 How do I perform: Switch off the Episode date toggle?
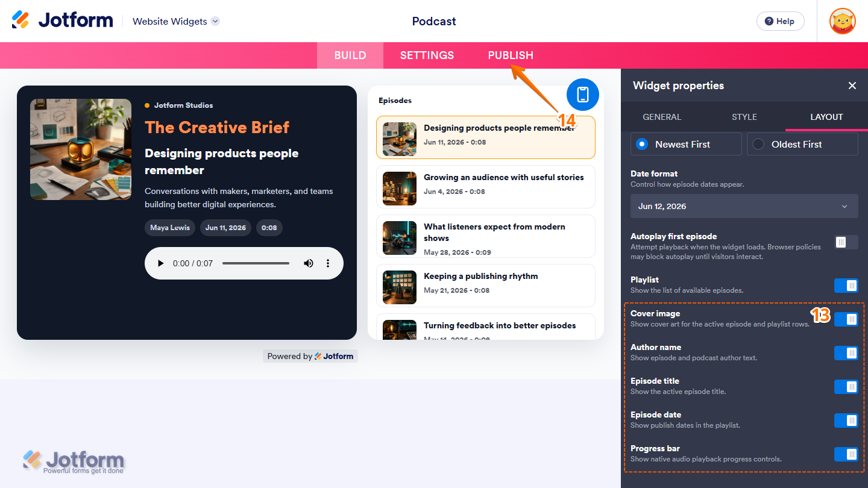846,421
